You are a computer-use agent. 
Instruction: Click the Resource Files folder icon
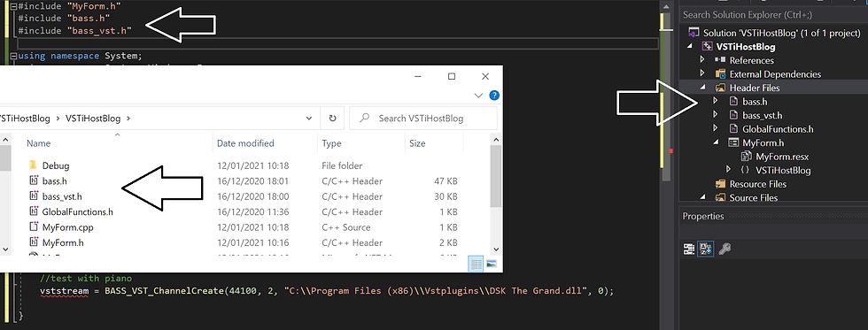(720, 184)
